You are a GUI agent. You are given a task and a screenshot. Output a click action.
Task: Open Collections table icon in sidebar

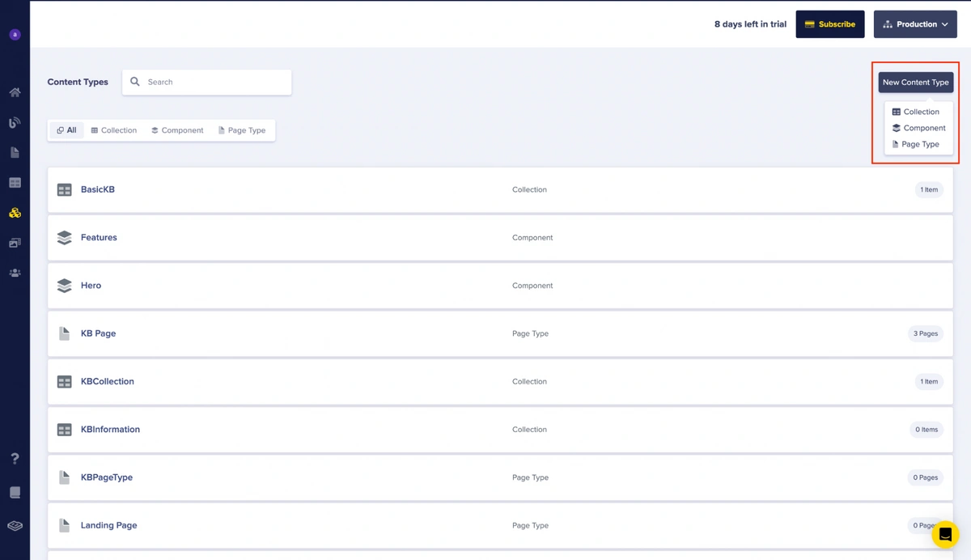(x=15, y=183)
